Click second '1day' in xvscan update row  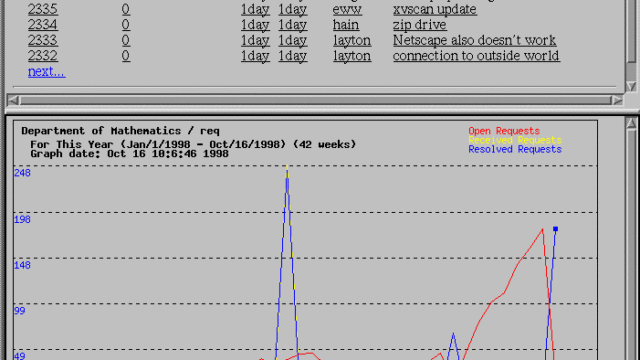(293, 9)
